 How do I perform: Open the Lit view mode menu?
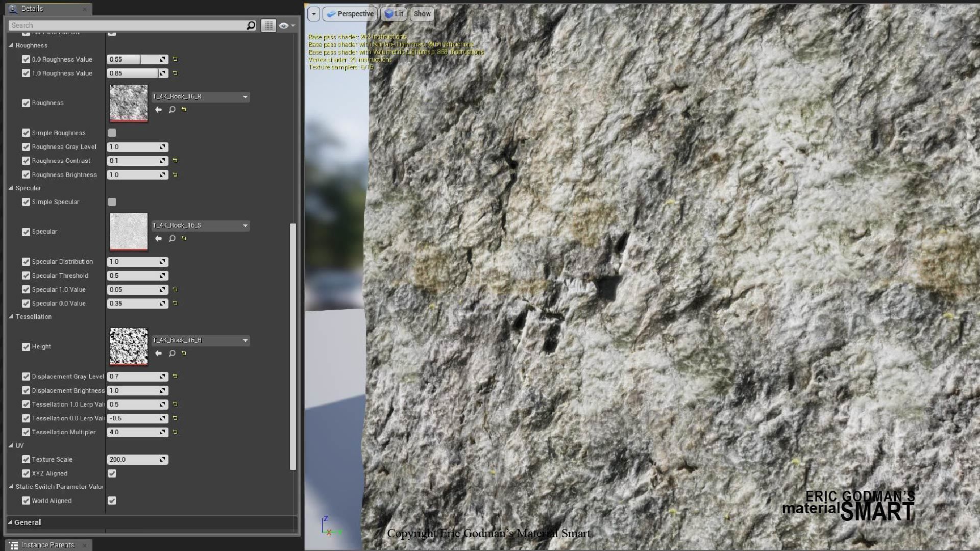[394, 14]
